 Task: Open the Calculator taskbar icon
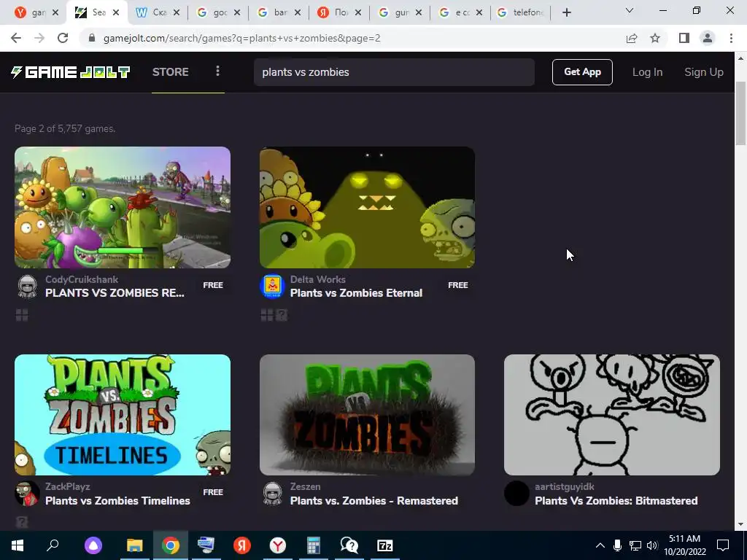click(314, 545)
